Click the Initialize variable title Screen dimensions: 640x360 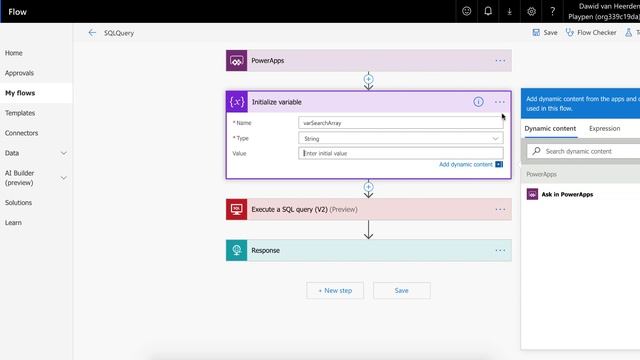click(277, 102)
